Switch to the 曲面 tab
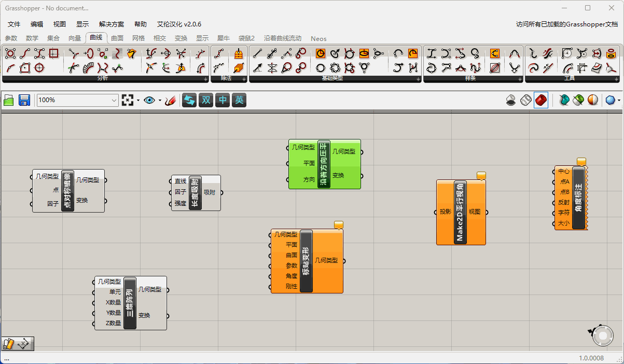624x364 pixels. 117,38
